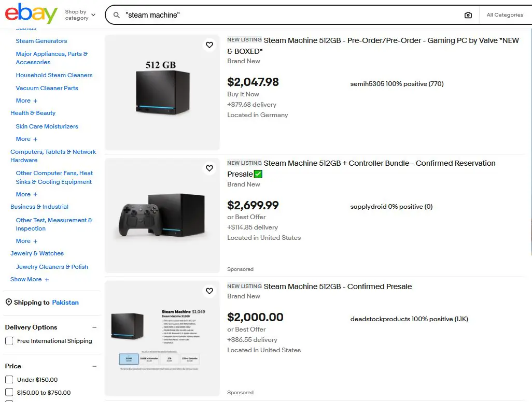
Task: Click the location pin beside Shipping to
Action: (x=9, y=302)
